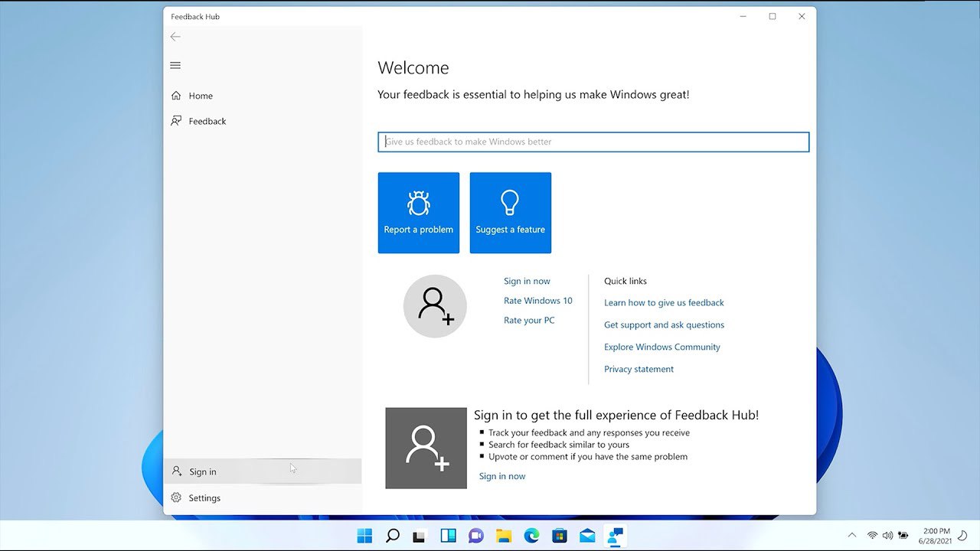Open the Privacy statement link
Viewport: 980px width, 551px height.
pyautogui.click(x=639, y=369)
